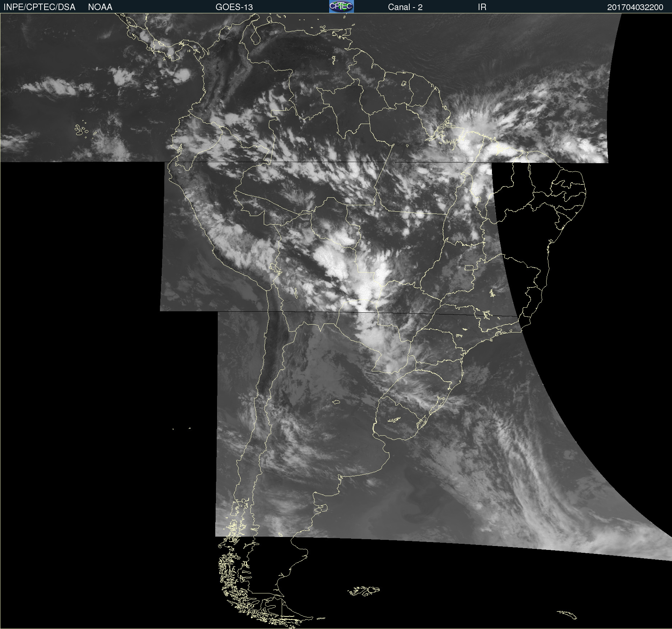Click the INPE/CPTEC/DSA header text
Image resolution: width=672 pixels, height=629 pixels.
click(39, 7)
